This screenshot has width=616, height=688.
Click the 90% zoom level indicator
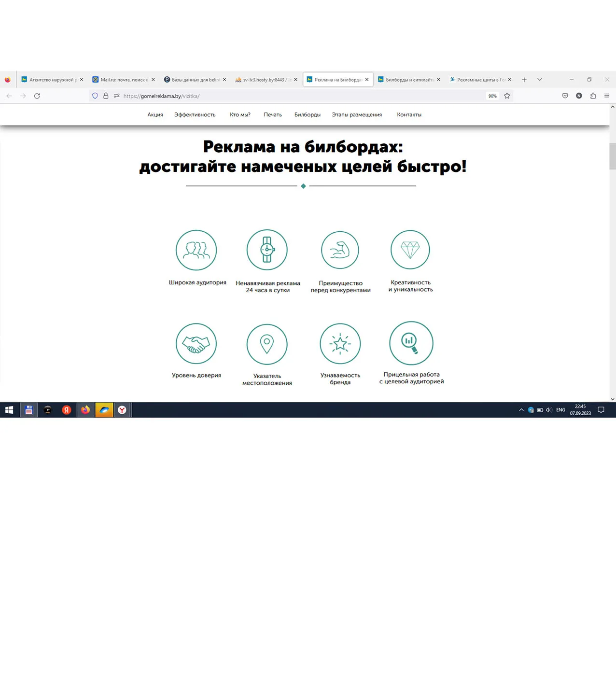492,96
